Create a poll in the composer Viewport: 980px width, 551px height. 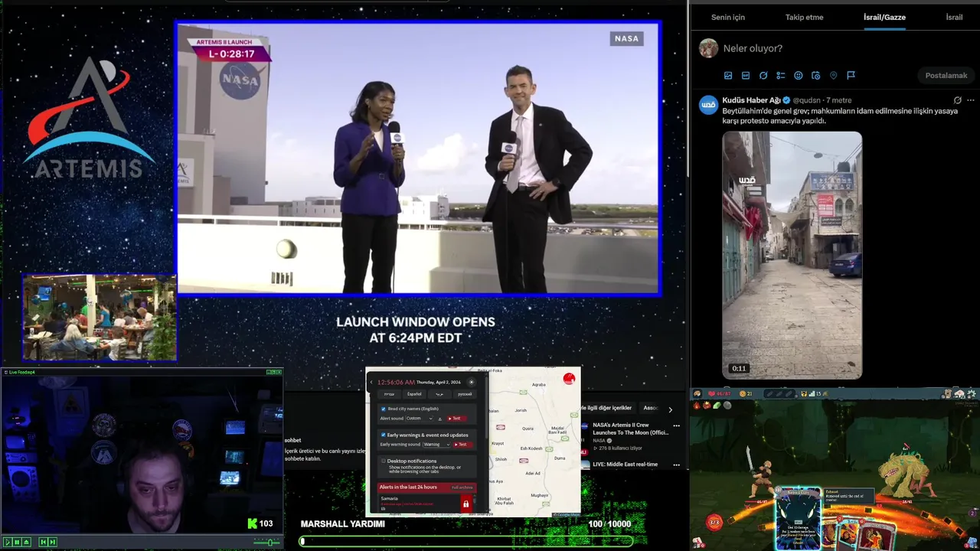tap(781, 76)
